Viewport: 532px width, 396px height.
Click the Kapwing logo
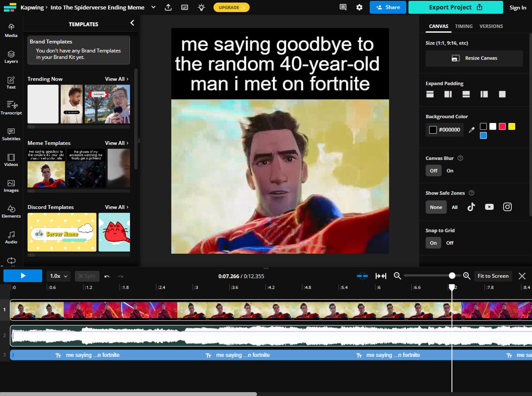(x=9, y=7)
